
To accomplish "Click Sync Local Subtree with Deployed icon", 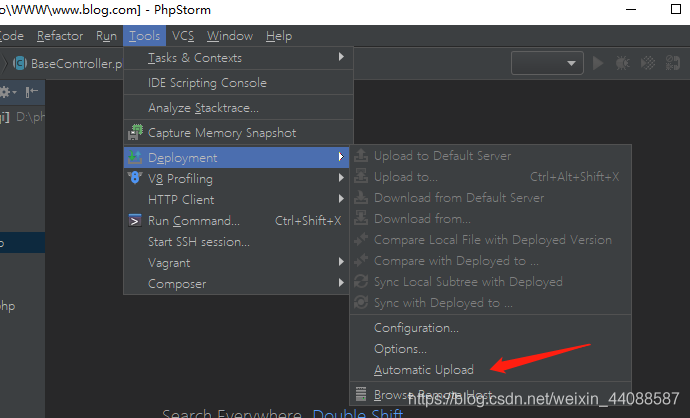I will (x=361, y=281).
